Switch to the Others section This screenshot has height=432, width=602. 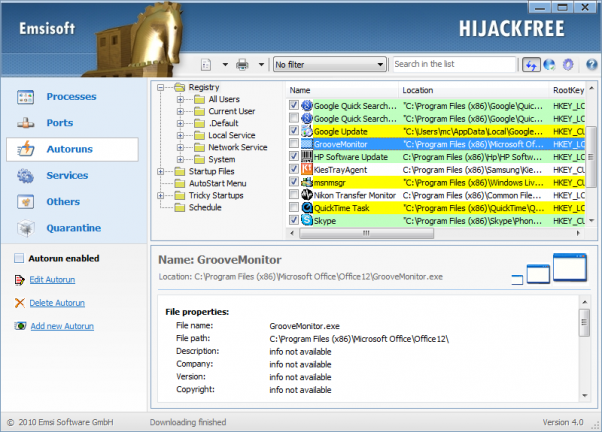click(x=63, y=202)
